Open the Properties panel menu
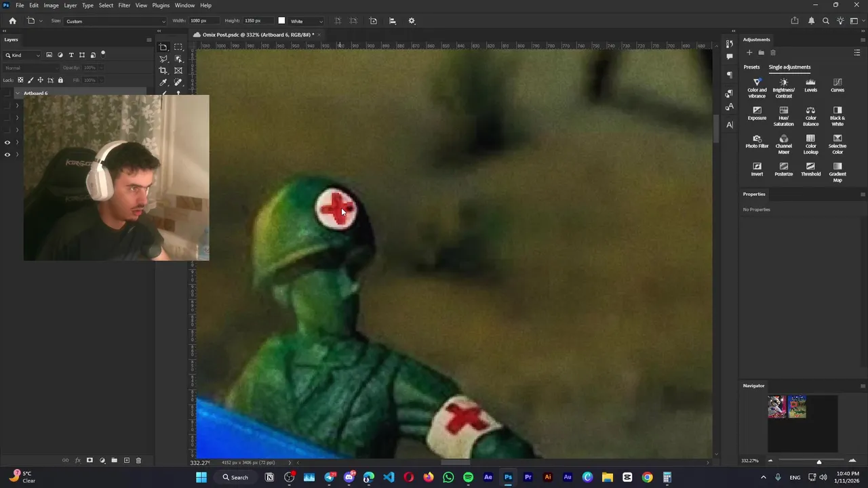The height and width of the screenshot is (488, 868). [x=863, y=195]
